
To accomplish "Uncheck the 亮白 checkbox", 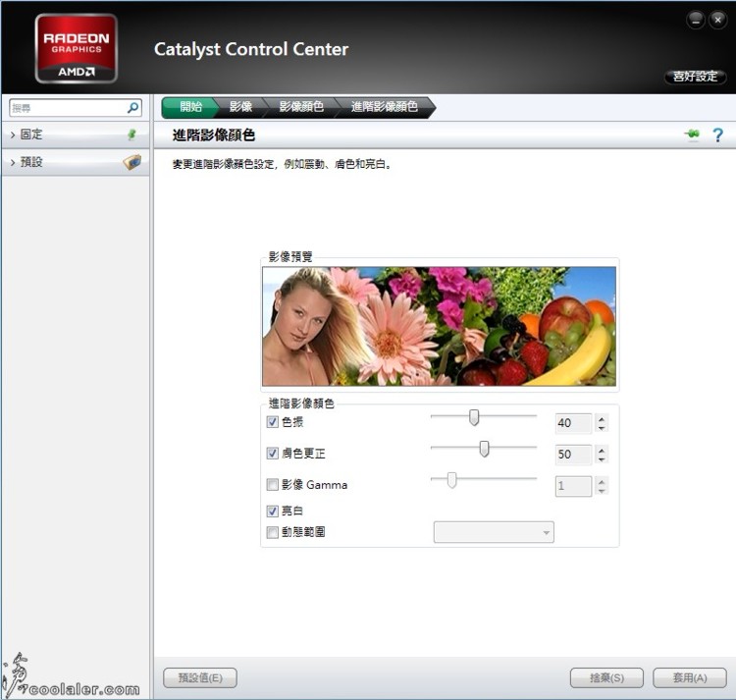I will point(272,511).
